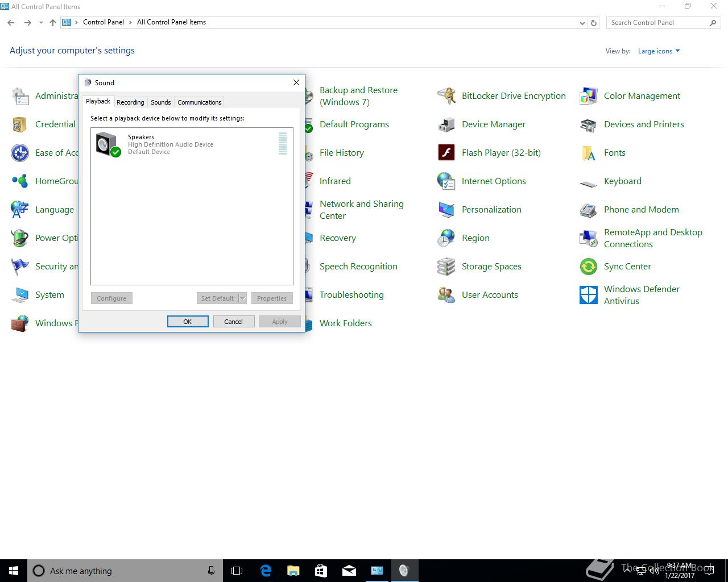Viewport: 728px width, 582px height.
Task: Click the speaker volume level meter
Action: point(283,143)
